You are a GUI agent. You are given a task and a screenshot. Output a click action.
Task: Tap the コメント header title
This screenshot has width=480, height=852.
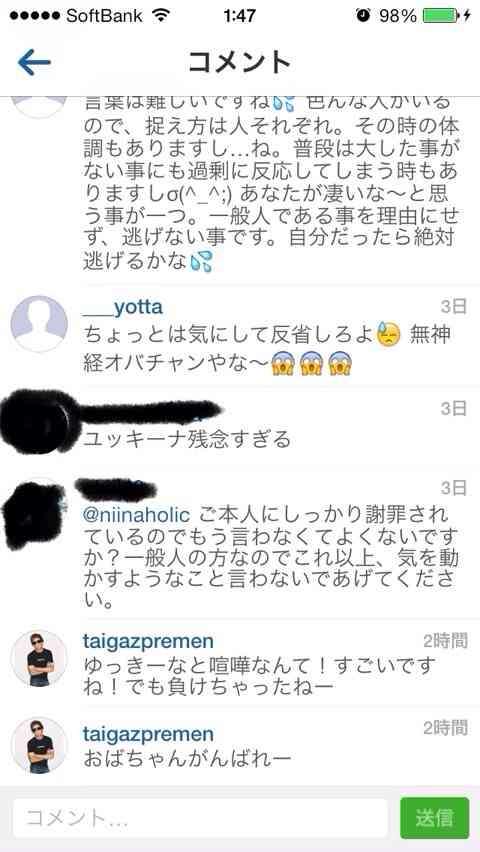click(x=240, y=62)
